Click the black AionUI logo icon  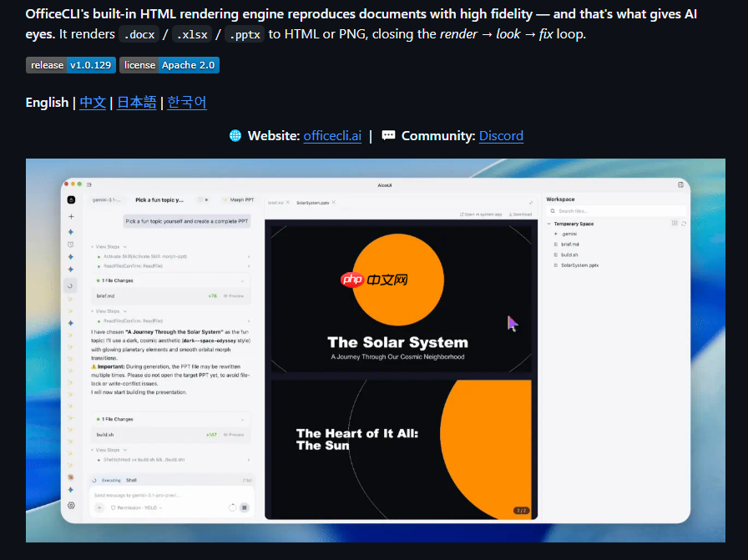[71, 199]
